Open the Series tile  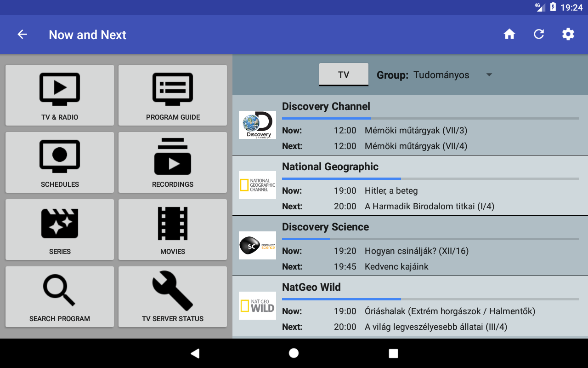pyautogui.click(x=60, y=230)
